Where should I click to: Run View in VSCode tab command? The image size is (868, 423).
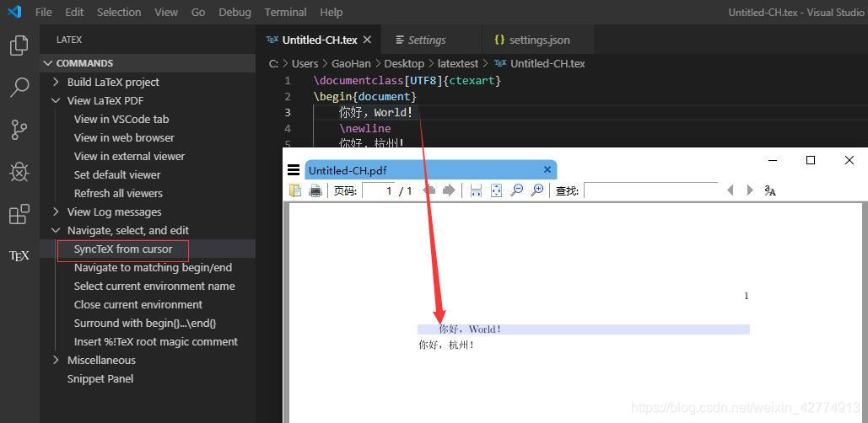click(121, 119)
